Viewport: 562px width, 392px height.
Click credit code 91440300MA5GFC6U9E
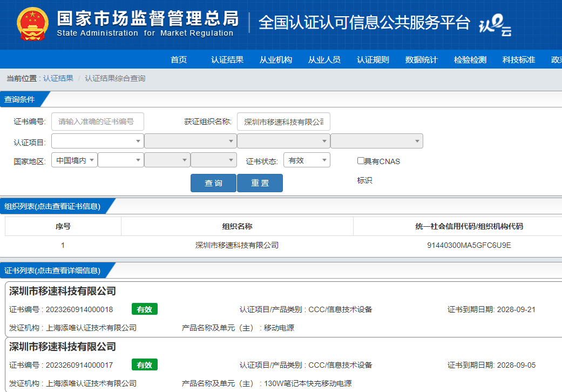(469, 245)
